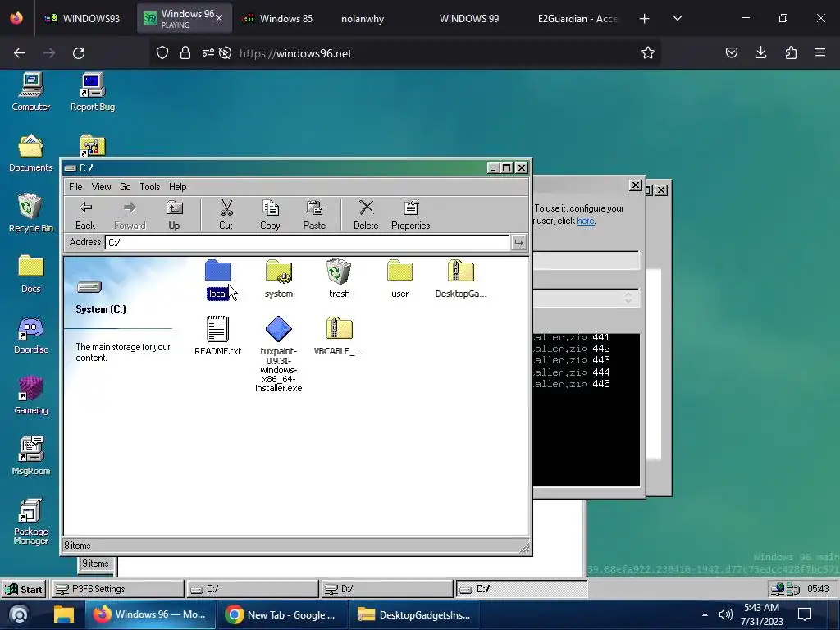Open the Windows volume control

click(x=725, y=615)
